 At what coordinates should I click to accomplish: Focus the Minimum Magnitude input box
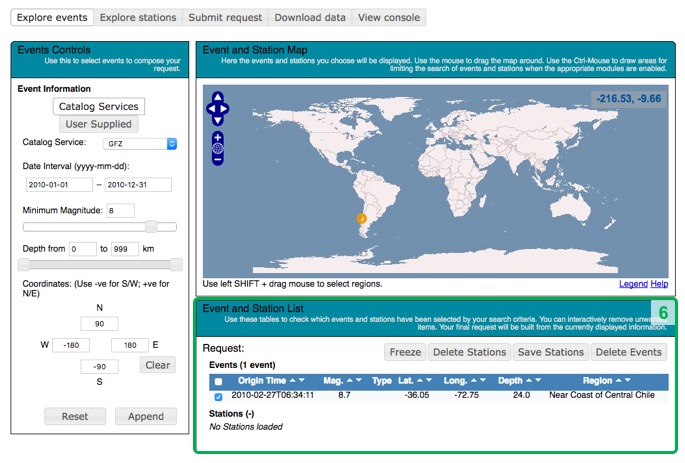(x=120, y=211)
